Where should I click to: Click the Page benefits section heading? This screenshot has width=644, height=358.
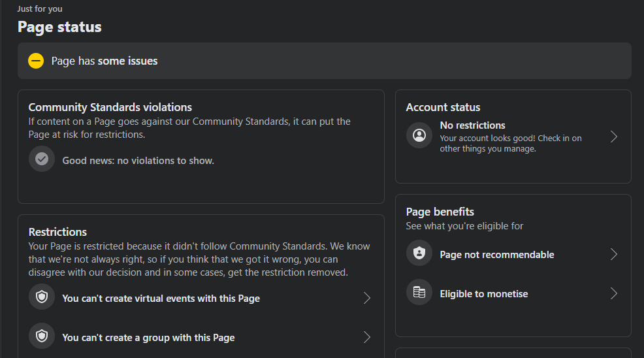[x=440, y=212]
